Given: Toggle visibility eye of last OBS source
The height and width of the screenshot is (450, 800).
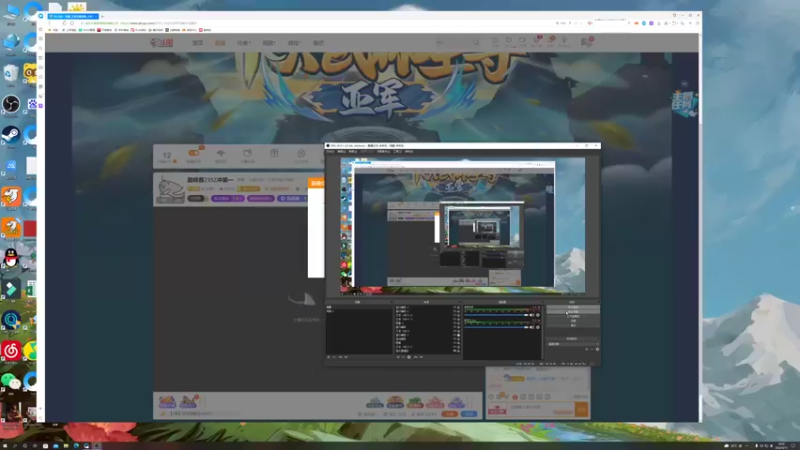Looking at the screenshot, I should pyautogui.click(x=454, y=351).
